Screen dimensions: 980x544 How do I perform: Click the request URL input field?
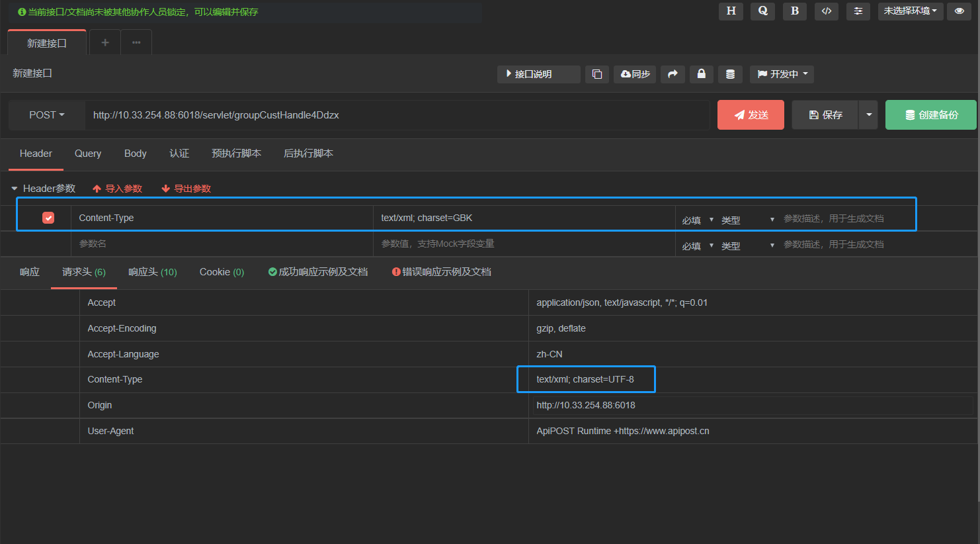(x=397, y=115)
